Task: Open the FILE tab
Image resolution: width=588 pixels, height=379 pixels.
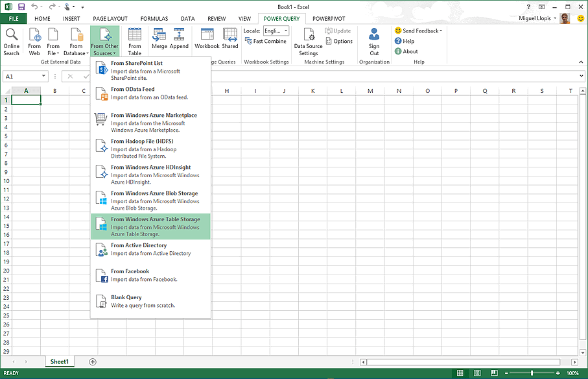Action: [14, 18]
